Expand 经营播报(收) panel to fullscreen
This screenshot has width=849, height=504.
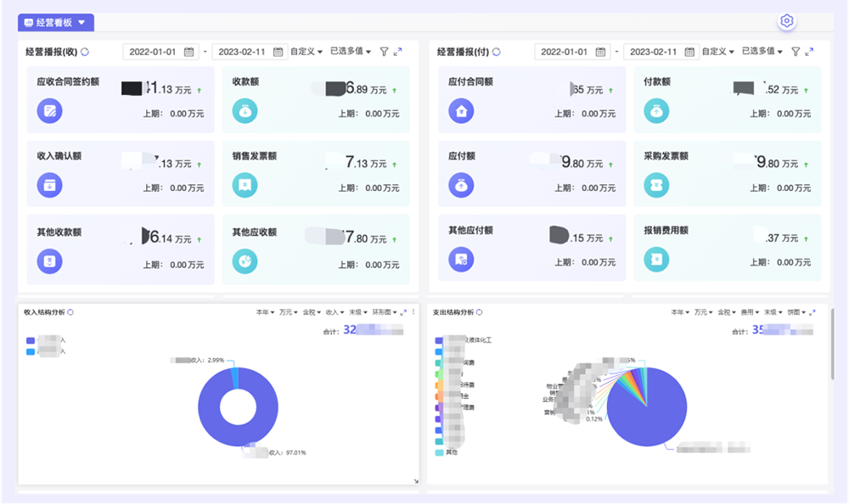[397, 52]
